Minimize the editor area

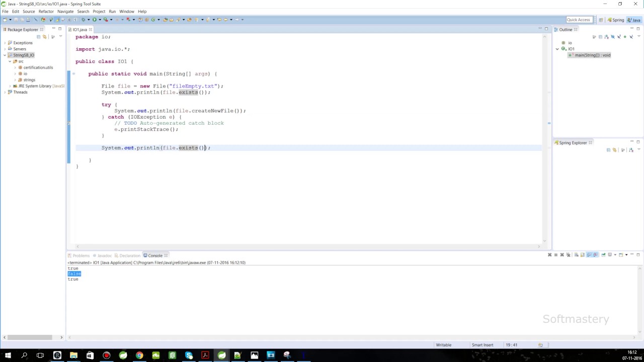pos(540,29)
